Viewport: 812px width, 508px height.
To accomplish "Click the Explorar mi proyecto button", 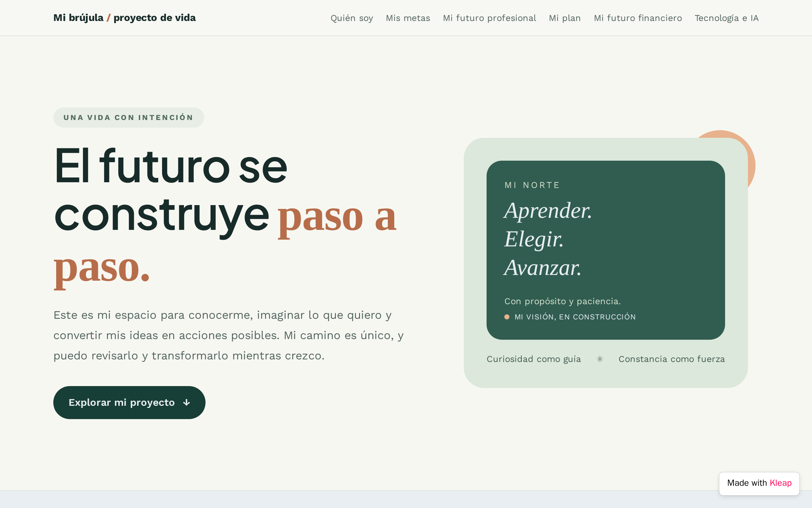I will [x=129, y=402].
